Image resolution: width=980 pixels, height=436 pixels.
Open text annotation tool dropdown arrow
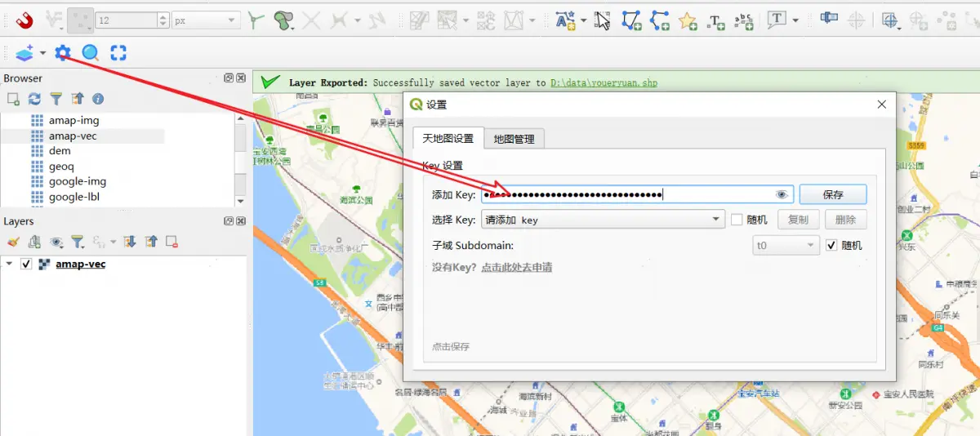pyautogui.click(x=795, y=20)
